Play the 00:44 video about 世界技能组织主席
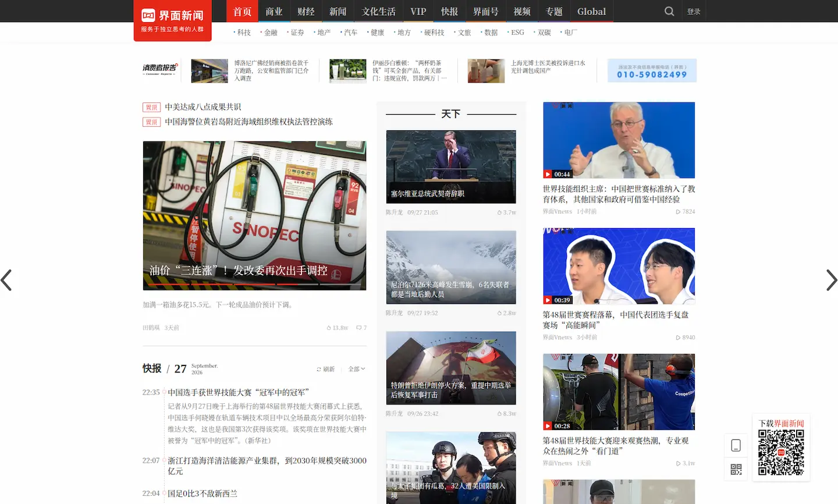This screenshot has width=838, height=504. (619, 140)
